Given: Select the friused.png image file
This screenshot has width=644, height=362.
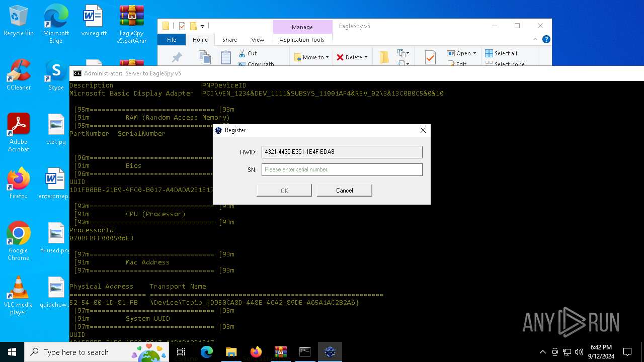Looking at the screenshot, I should click(56, 238).
